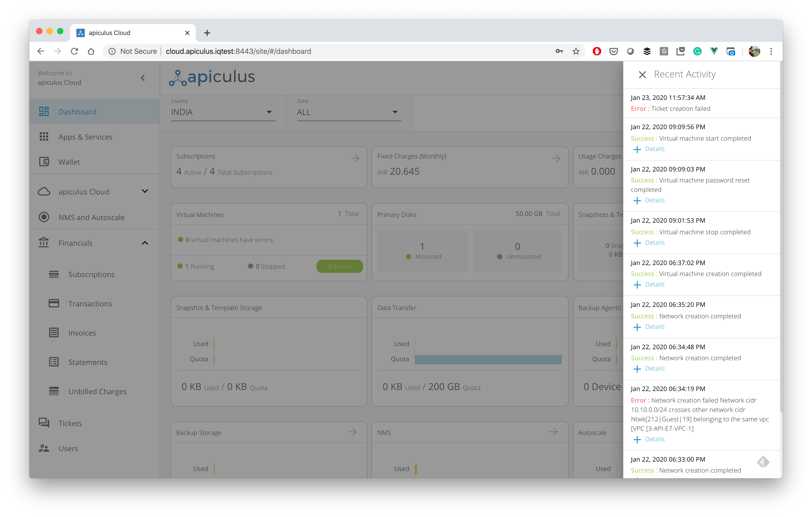Click the browser forward arrow
The image size is (812, 517).
pos(58,51)
